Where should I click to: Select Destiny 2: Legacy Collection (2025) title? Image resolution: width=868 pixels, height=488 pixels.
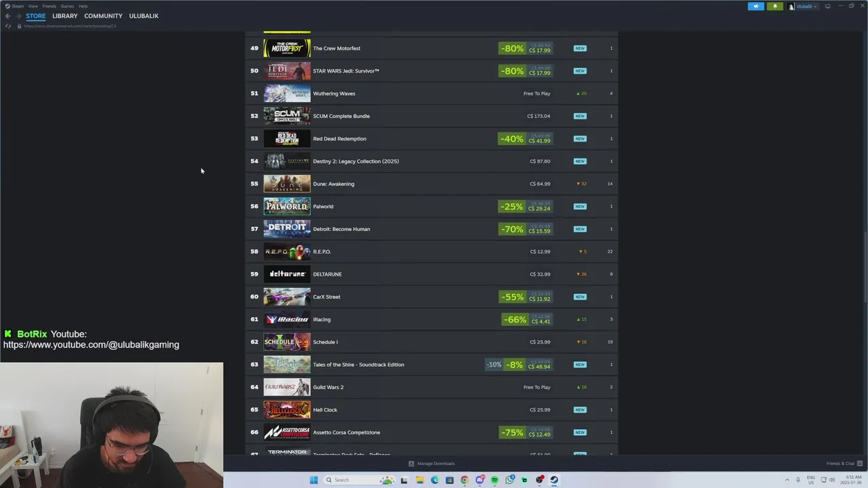(x=355, y=161)
